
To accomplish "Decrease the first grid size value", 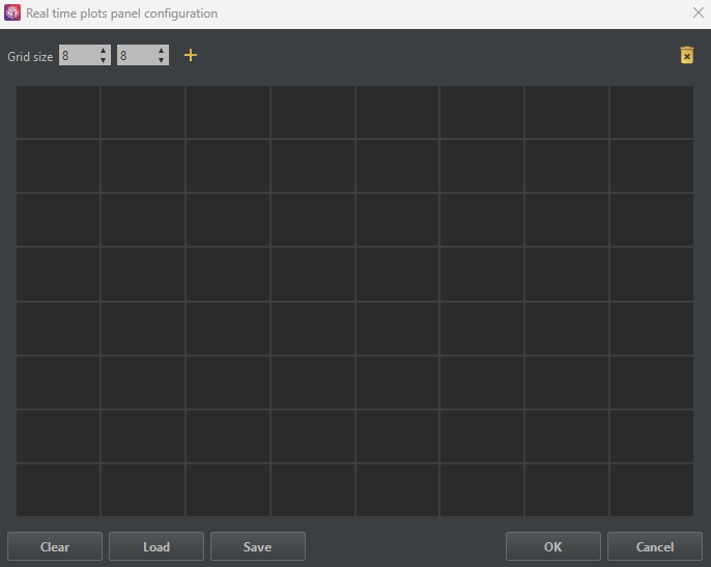I will (x=103, y=61).
